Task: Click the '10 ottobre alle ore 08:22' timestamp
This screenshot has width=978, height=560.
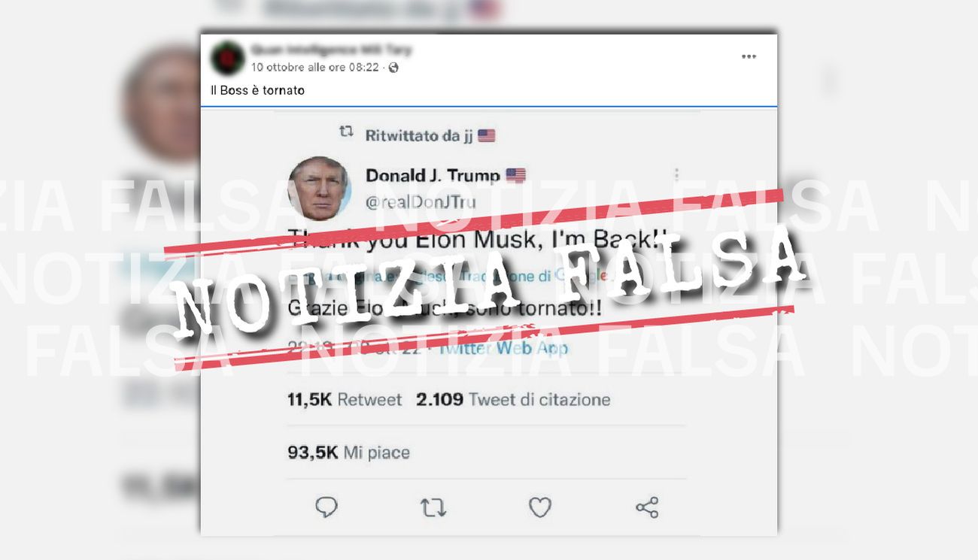Action: click(315, 68)
